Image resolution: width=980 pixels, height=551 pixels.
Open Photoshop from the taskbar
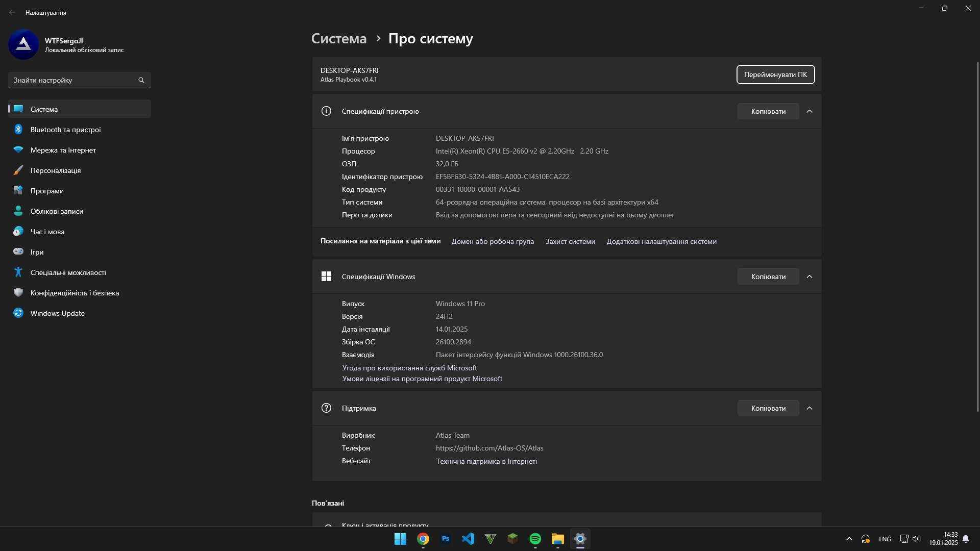[x=446, y=539]
